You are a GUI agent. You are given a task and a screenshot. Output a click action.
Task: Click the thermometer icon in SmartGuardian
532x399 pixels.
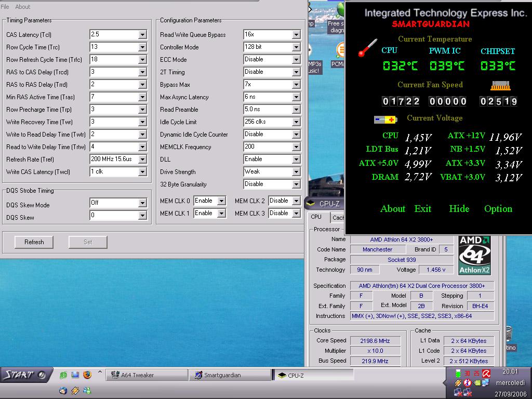(367, 47)
